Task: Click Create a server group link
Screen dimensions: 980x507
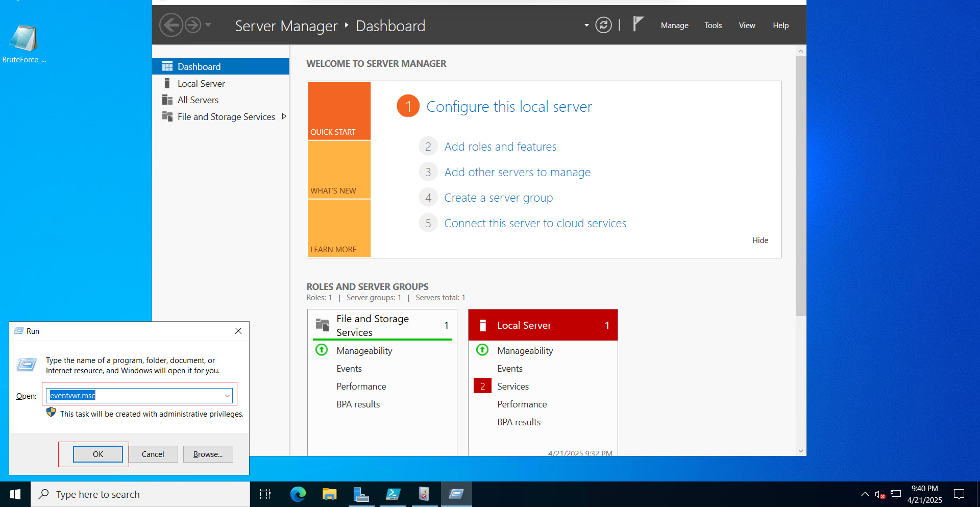Action: coord(498,198)
